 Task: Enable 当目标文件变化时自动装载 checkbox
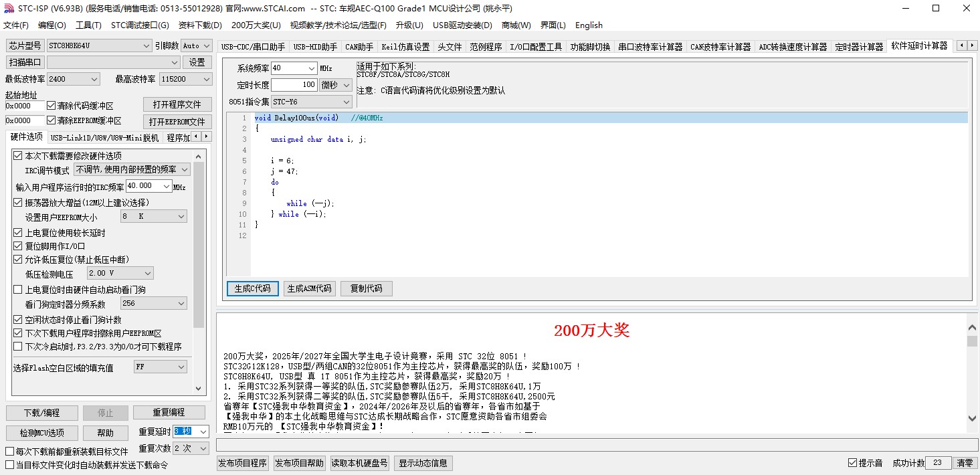(x=10, y=465)
